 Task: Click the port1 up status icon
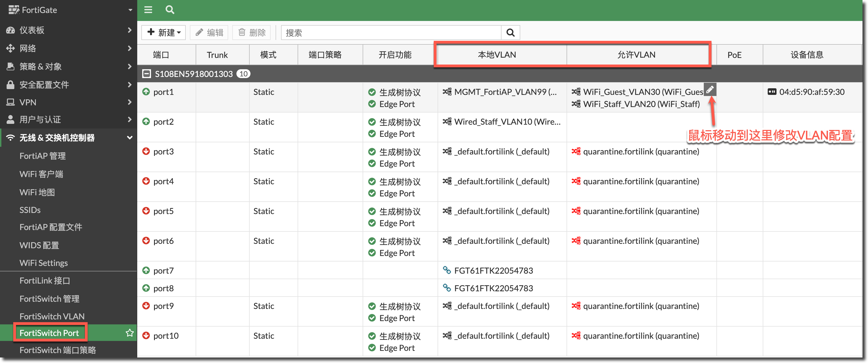pyautogui.click(x=146, y=92)
